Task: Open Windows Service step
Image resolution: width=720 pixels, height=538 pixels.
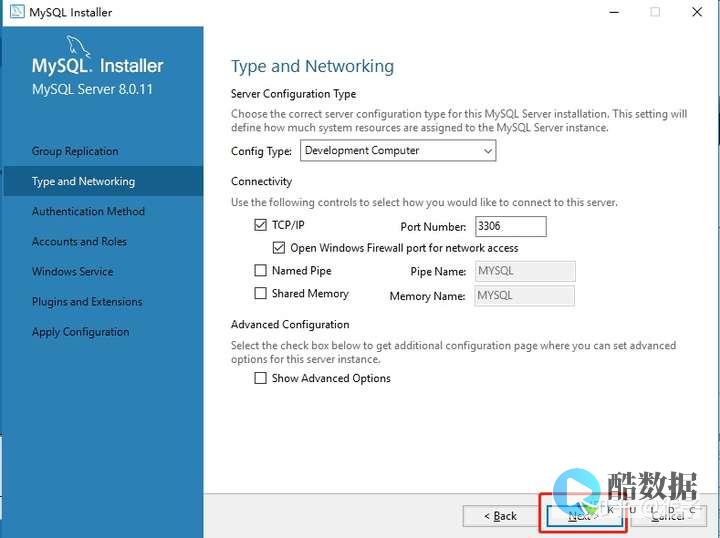Action: coord(73,271)
